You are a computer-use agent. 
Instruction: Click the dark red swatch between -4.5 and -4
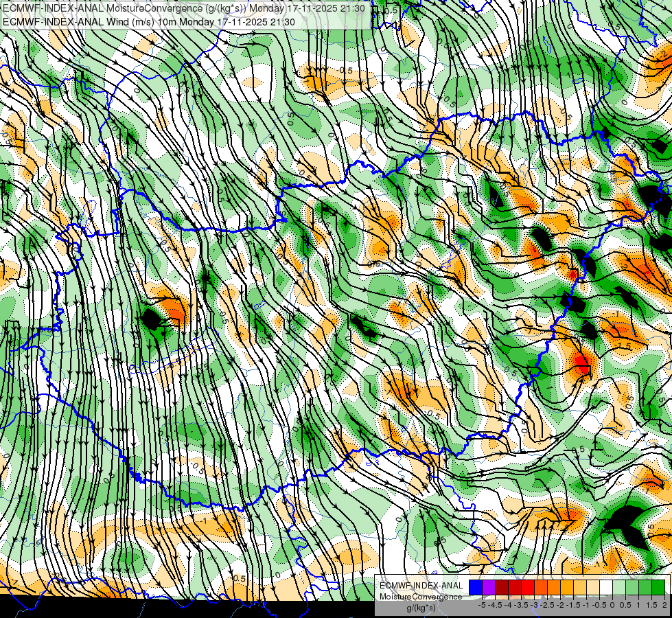pos(502,587)
